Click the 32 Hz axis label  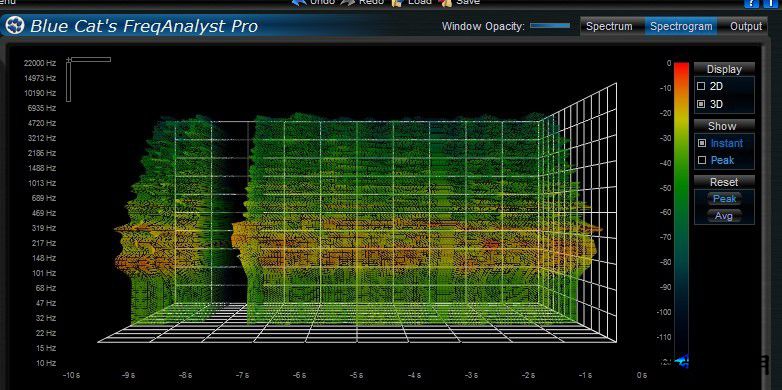45,318
